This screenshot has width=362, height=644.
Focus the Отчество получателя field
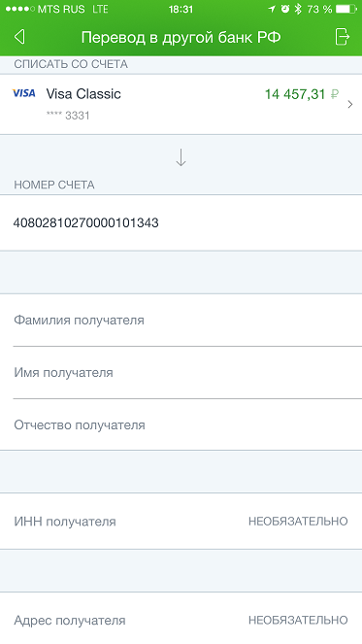point(181,424)
